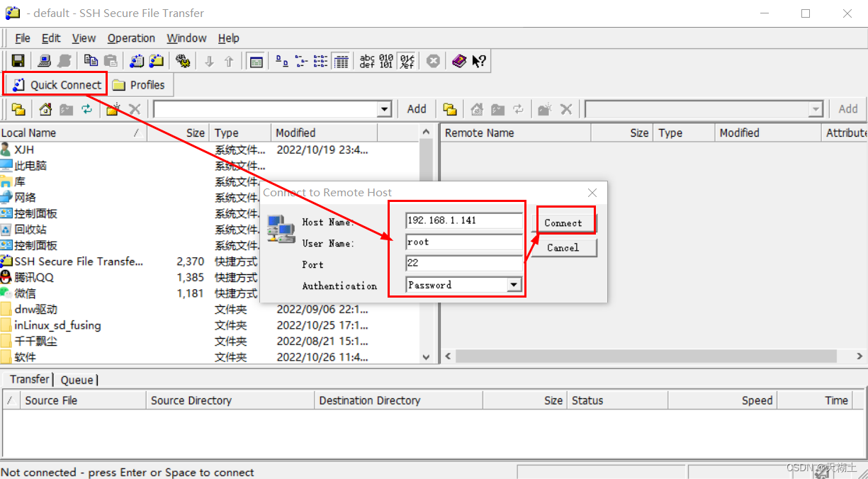Open the Operation menu
Image resolution: width=868 pixels, height=479 pixels.
[x=131, y=38]
